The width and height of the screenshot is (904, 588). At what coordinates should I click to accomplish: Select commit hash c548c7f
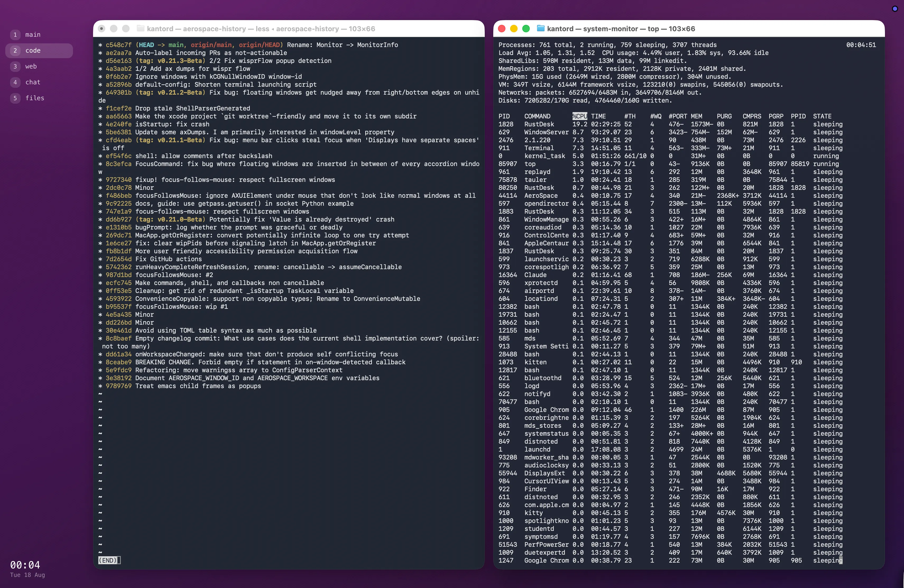click(x=118, y=45)
